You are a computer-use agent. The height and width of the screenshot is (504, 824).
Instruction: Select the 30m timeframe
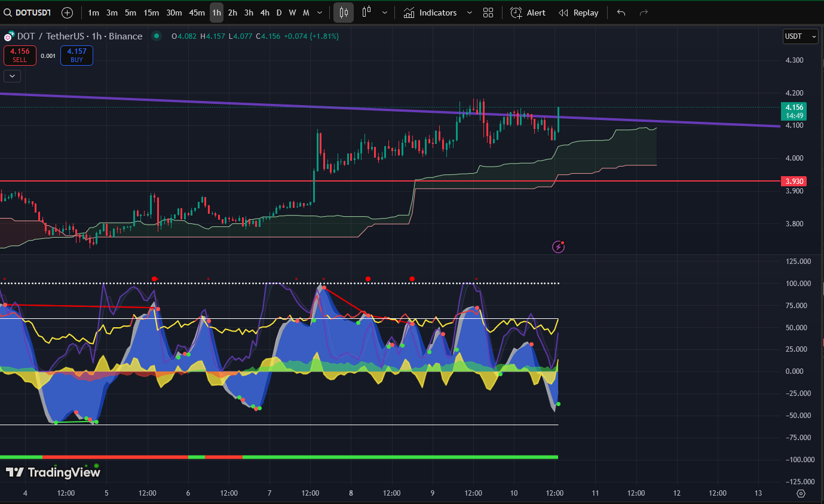click(174, 13)
